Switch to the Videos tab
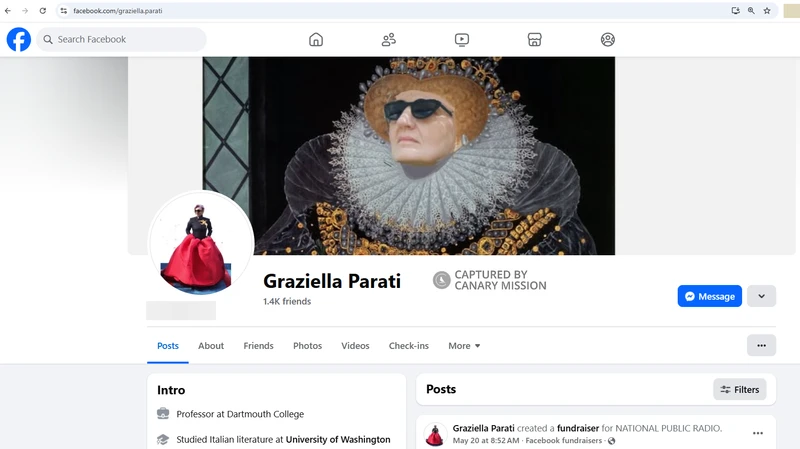The image size is (800, 449). [355, 346]
